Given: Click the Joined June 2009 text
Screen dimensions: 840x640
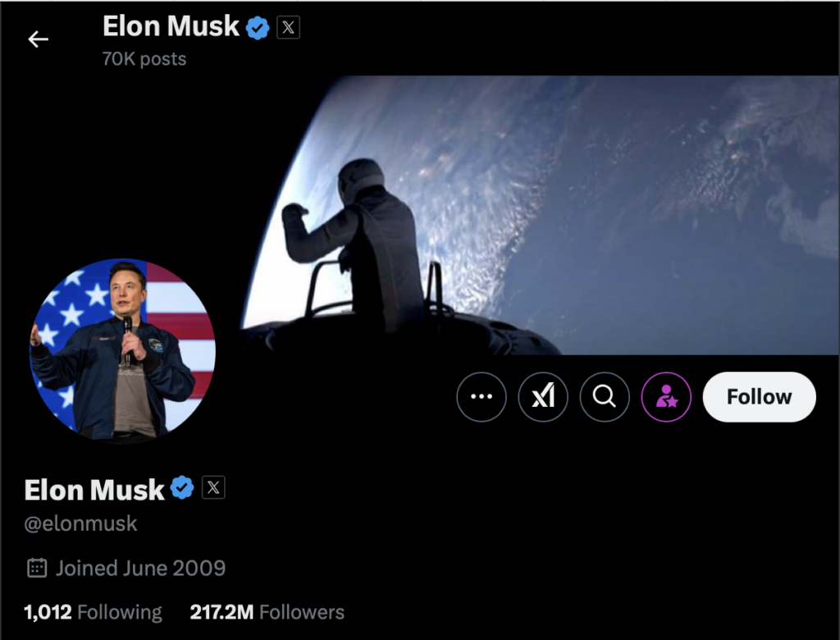Looking at the screenshot, I should (x=140, y=568).
